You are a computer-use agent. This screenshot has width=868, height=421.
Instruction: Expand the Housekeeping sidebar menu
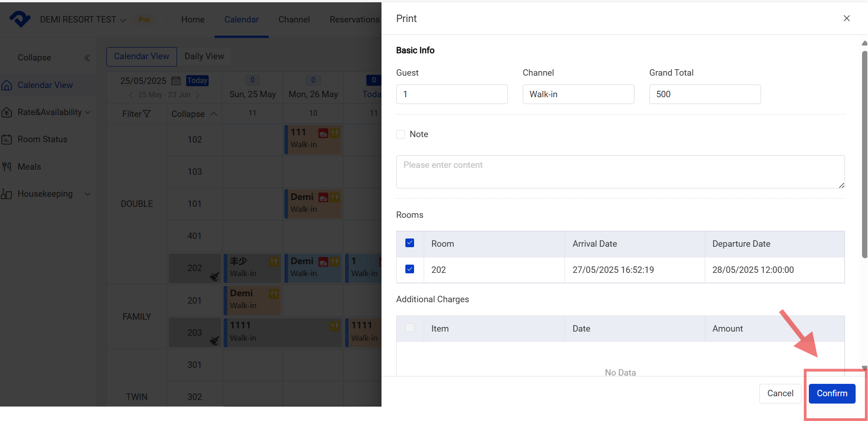pos(88,194)
